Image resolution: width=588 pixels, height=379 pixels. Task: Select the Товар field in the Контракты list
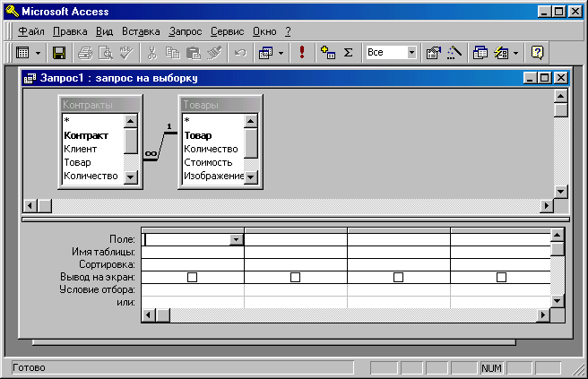click(x=77, y=162)
